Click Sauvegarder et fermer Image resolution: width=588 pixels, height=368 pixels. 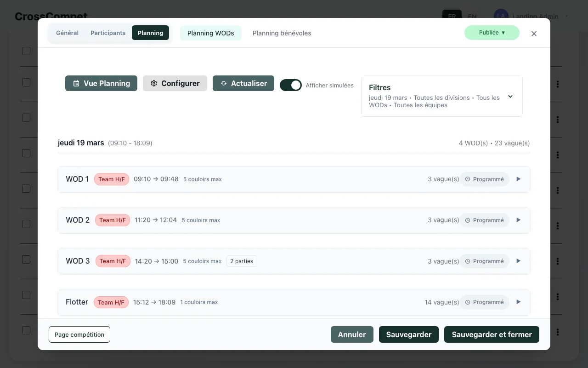(x=492, y=334)
